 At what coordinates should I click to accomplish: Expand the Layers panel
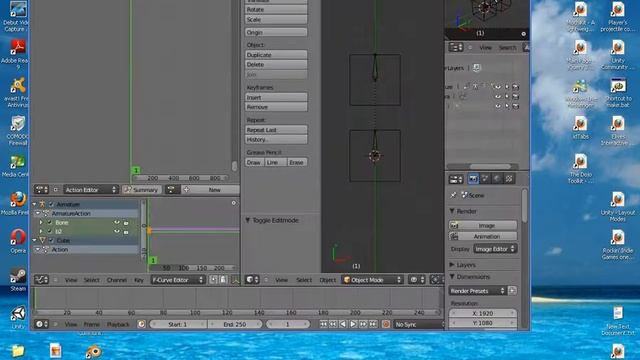click(452, 265)
